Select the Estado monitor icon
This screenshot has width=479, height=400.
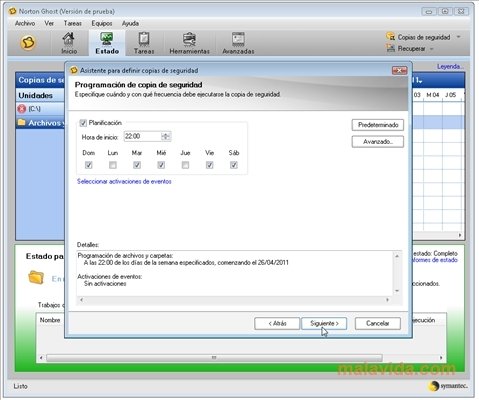click(107, 39)
